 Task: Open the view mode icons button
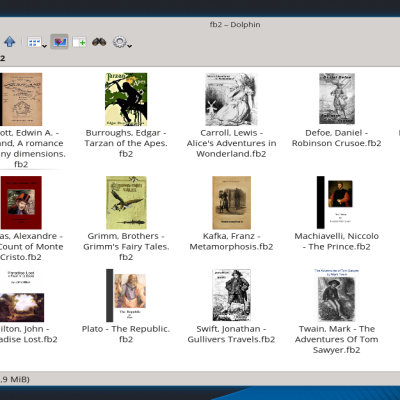click(34, 42)
